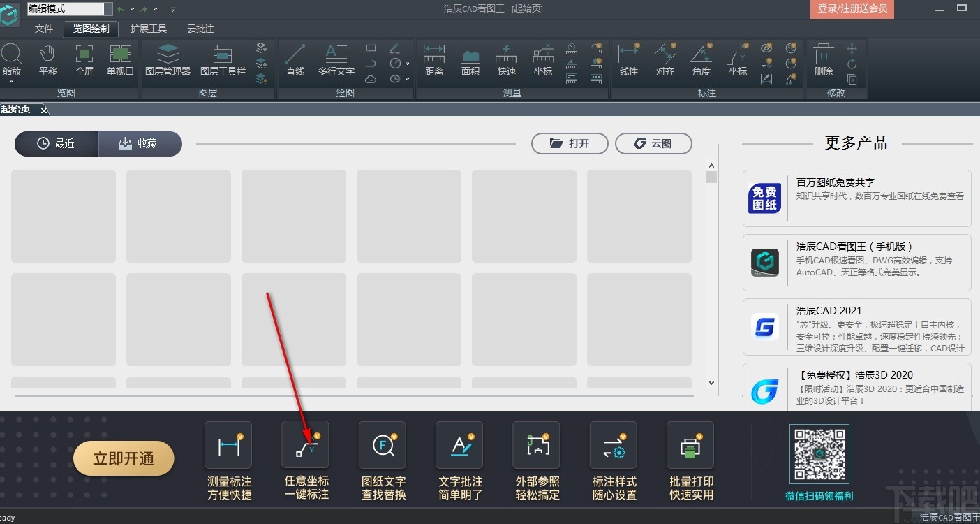This screenshot has width=980, height=524.
Task: Activate the 全屏 full screen view tool
Action: [84, 59]
